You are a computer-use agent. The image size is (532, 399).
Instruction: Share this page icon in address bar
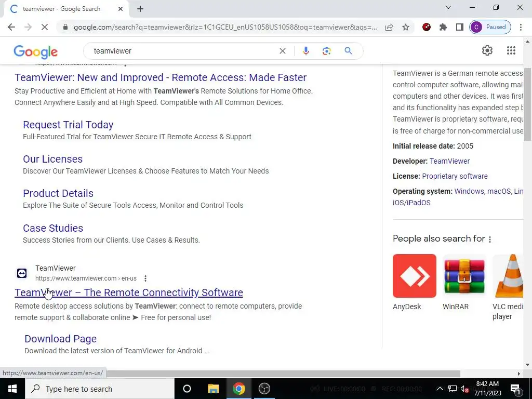tap(389, 27)
